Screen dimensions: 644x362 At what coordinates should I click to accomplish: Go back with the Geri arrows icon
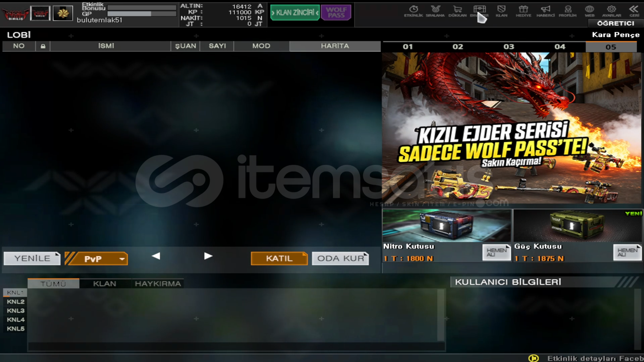634,11
